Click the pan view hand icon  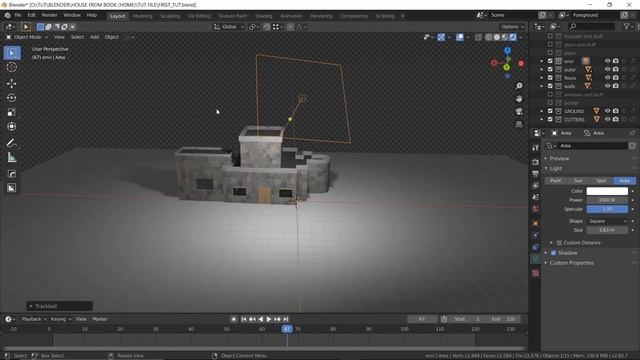click(519, 99)
